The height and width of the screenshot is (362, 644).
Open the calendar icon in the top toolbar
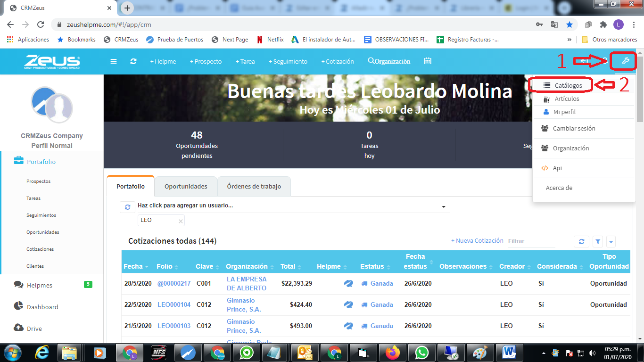[x=427, y=61]
